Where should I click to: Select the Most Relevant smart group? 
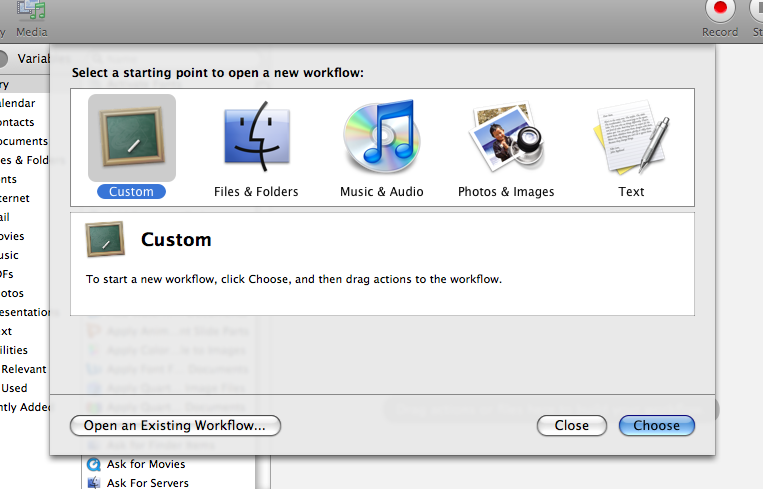(x=24, y=369)
